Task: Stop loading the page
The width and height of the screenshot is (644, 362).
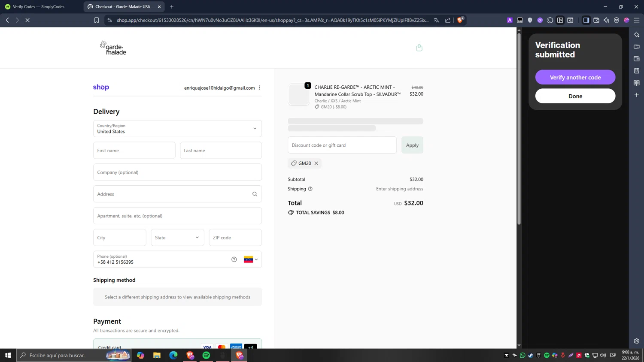Action: (27, 20)
